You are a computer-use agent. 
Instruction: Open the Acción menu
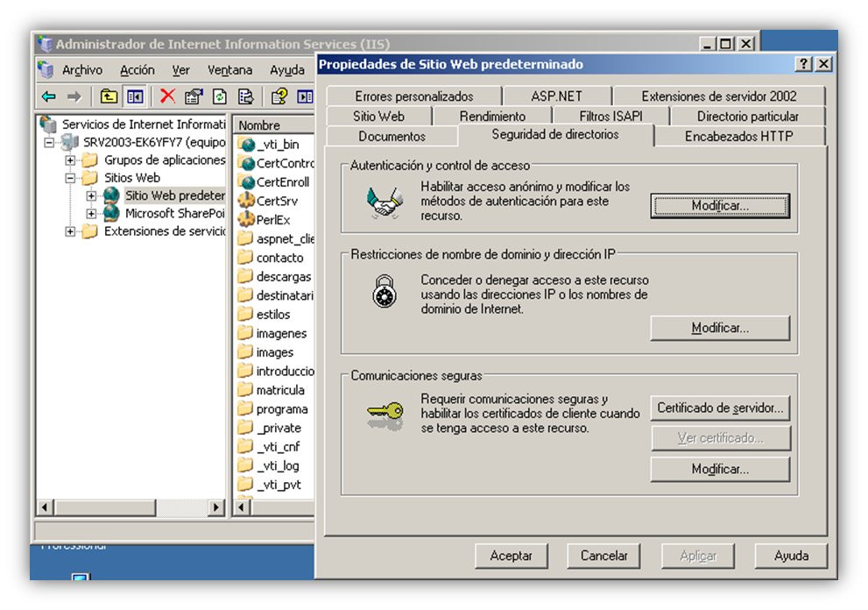click(x=138, y=70)
